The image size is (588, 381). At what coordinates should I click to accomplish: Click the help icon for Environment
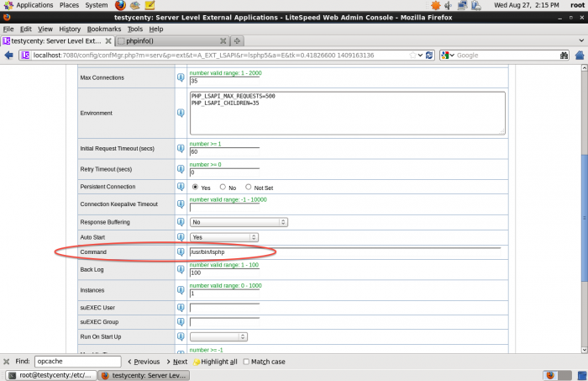click(181, 113)
